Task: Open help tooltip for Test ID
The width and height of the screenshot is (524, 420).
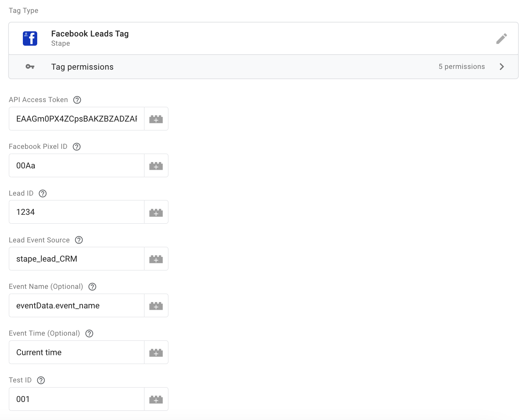Action: tap(41, 380)
